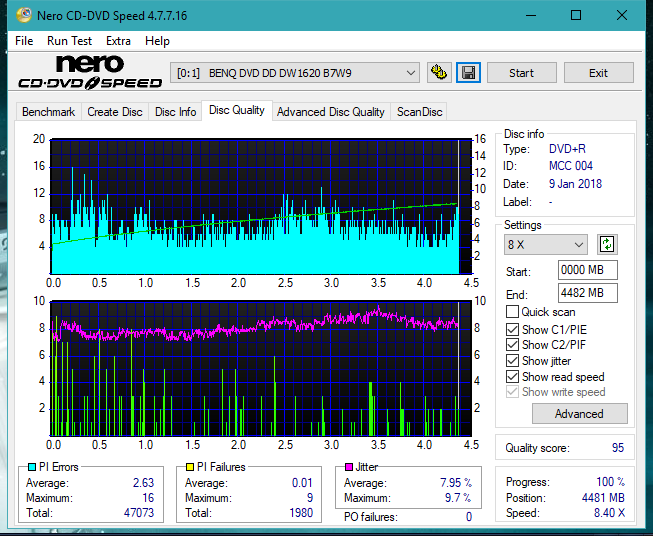Click PI Errors maximum 16

coord(148,498)
